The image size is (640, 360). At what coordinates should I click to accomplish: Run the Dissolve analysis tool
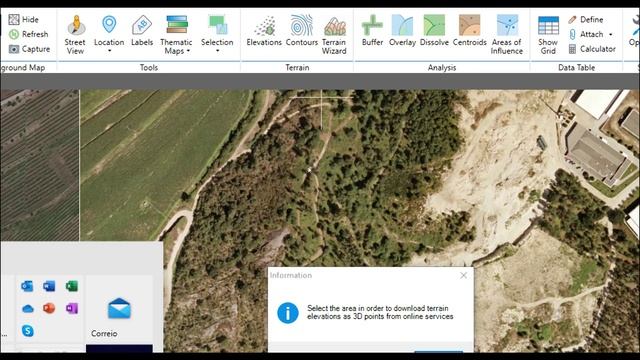pos(434,31)
